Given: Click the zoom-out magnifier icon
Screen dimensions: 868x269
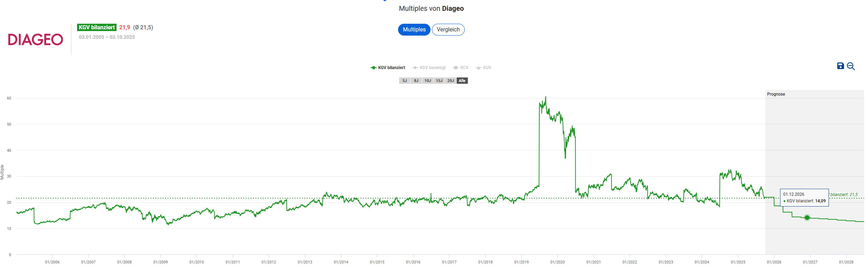Looking at the screenshot, I should point(851,66).
